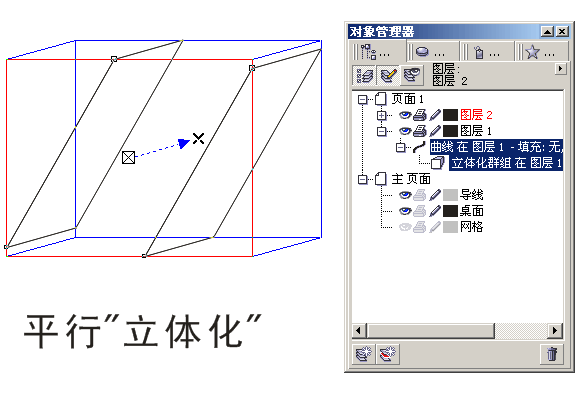The image size is (578, 407).
Task: Click the horizontal scrollbar right arrow
Action: coord(555,330)
